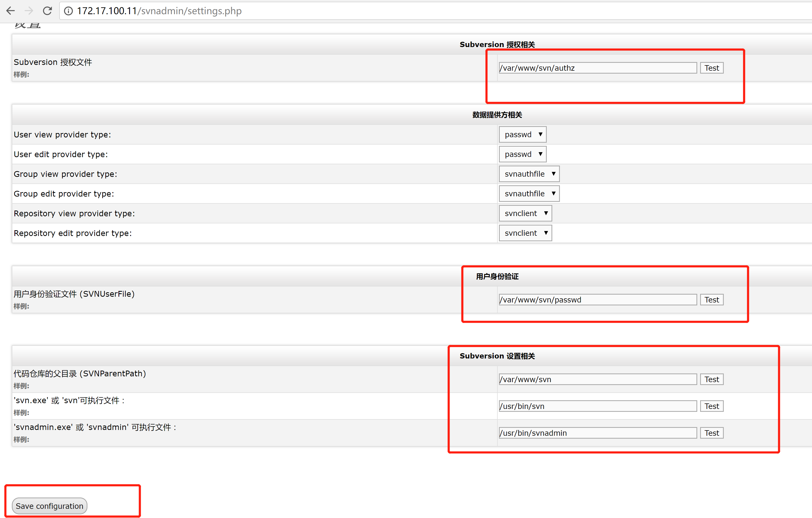The height and width of the screenshot is (518, 812).
Task: Test the SVNUserFile passwd path
Action: tap(711, 300)
